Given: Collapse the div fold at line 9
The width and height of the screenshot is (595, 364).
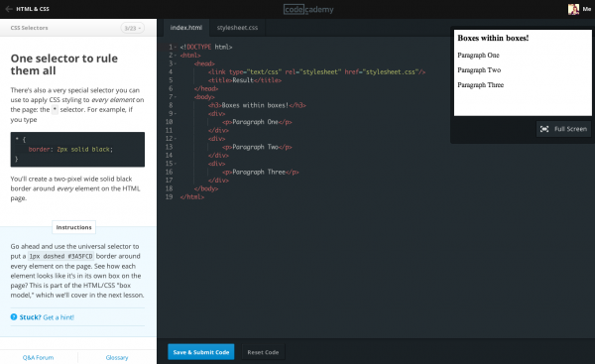Looking at the screenshot, I should [176, 114].
